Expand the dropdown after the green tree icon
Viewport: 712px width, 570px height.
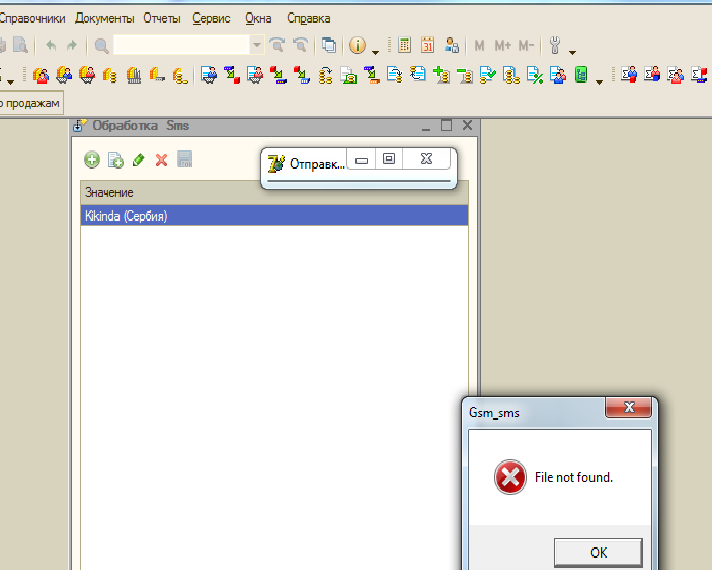point(599,82)
